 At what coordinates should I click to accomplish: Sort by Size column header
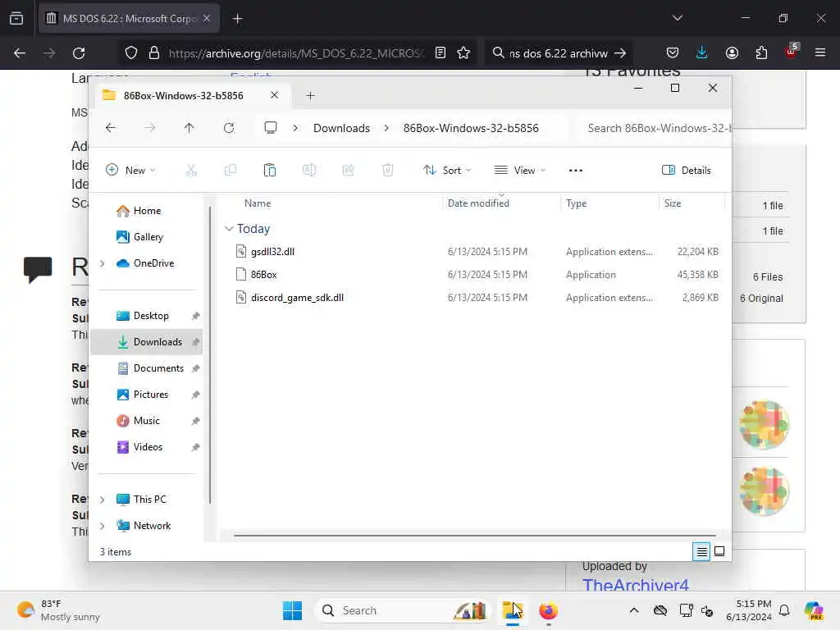673,203
